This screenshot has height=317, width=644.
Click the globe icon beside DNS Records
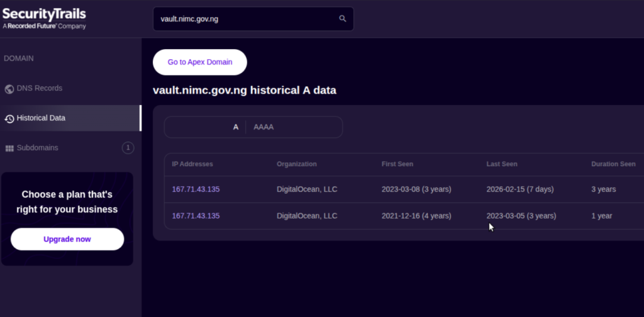[9, 89]
